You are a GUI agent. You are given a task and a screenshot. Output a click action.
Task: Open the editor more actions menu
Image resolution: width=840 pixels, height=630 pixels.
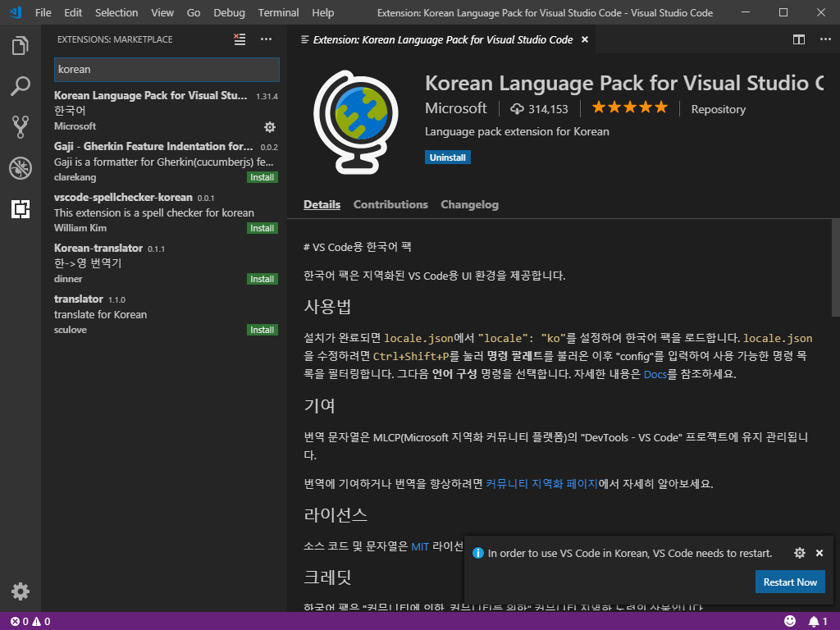[825, 39]
